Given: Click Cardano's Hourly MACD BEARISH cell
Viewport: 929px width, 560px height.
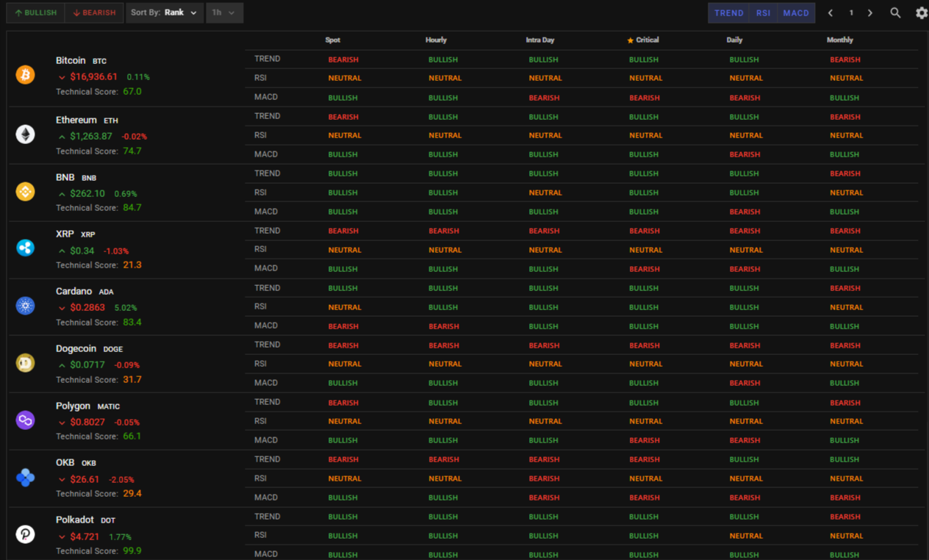Looking at the screenshot, I should click(444, 326).
